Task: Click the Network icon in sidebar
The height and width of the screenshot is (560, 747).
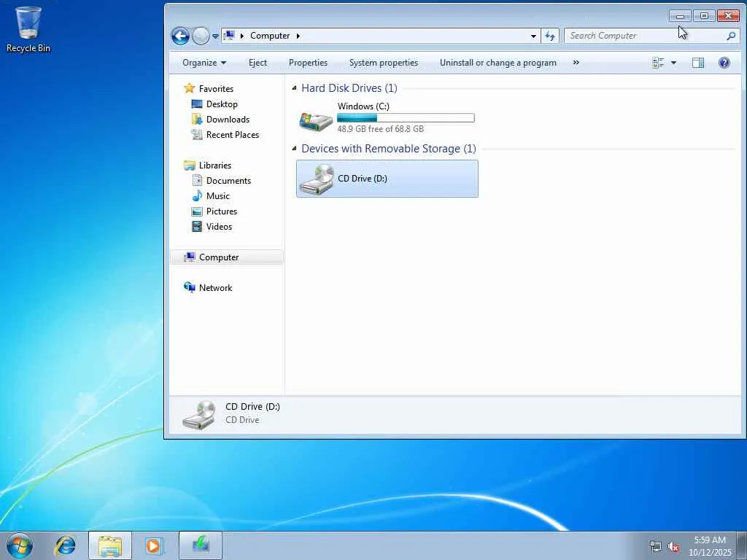Action: pos(190,287)
